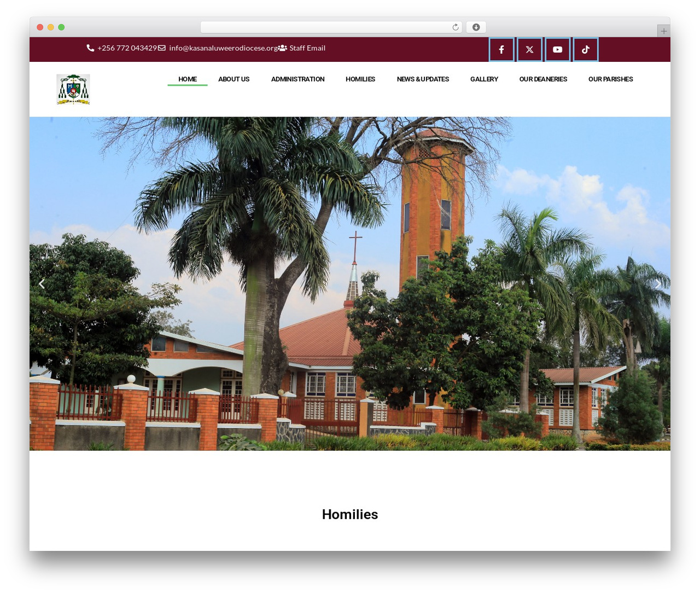
Task: Maximize the browser with green button
Action: (x=61, y=27)
